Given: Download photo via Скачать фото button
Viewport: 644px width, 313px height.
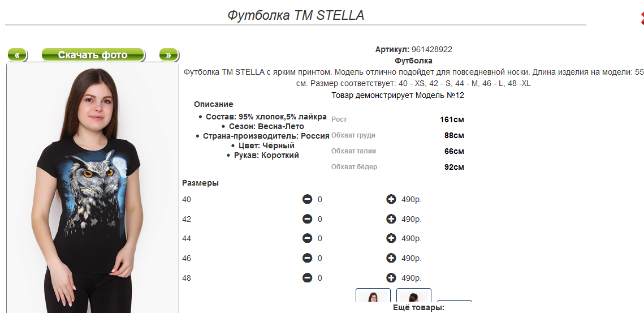Looking at the screenshot, I should tap(93, 55).
